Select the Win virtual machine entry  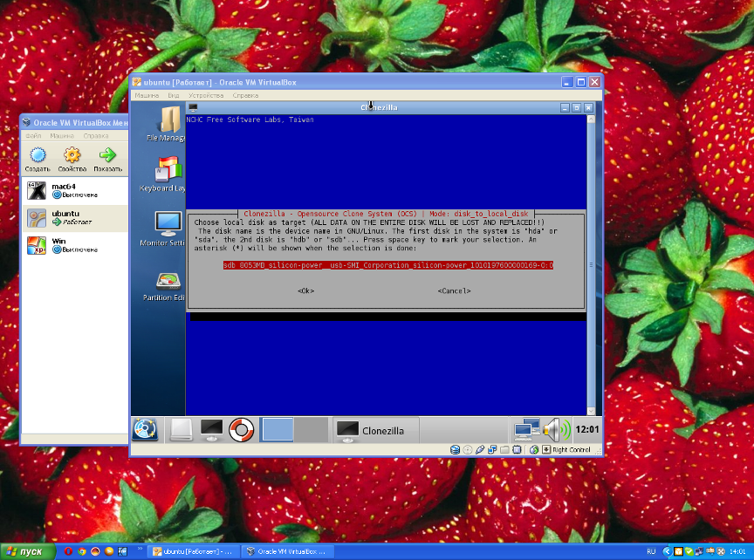[x=75, y=246]
